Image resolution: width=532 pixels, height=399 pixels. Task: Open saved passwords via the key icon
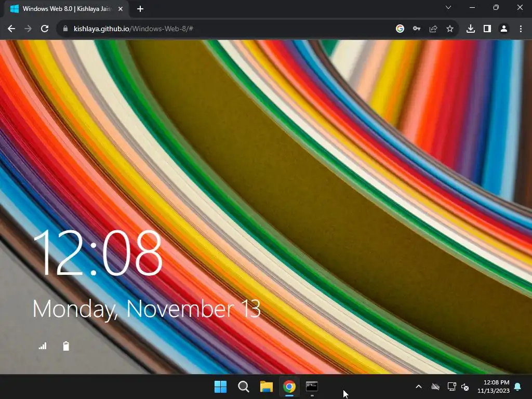point(417,29)
